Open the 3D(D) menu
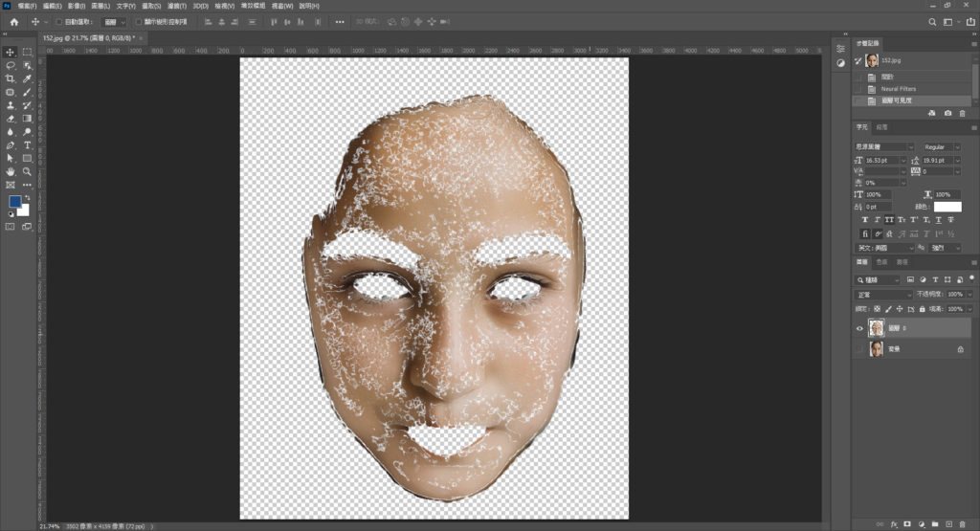980x531 pixels. (199, 6)
